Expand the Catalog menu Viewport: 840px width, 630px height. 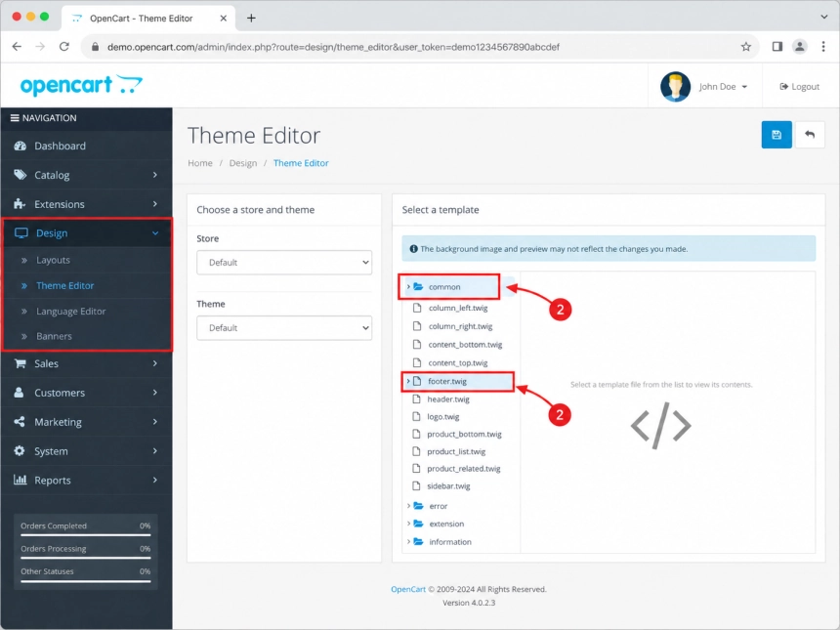tap(86, 175)
